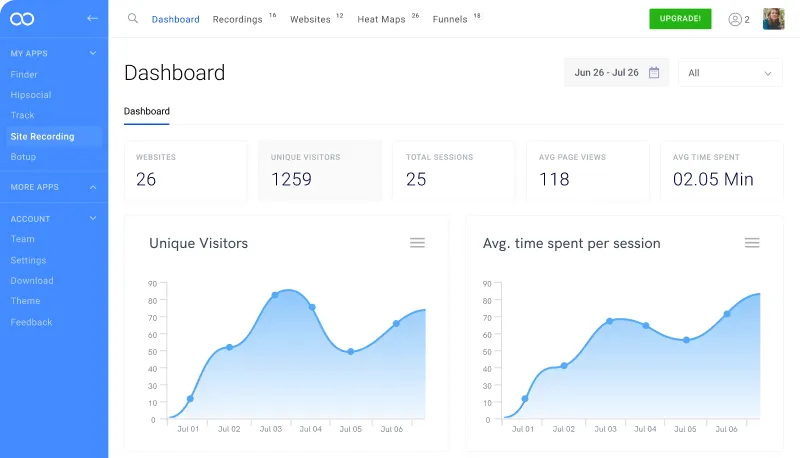Click Jul 05 data point in Unique Visitors chart
The height and width of the screenshot is (458, 800).
[x=351, y=351]
